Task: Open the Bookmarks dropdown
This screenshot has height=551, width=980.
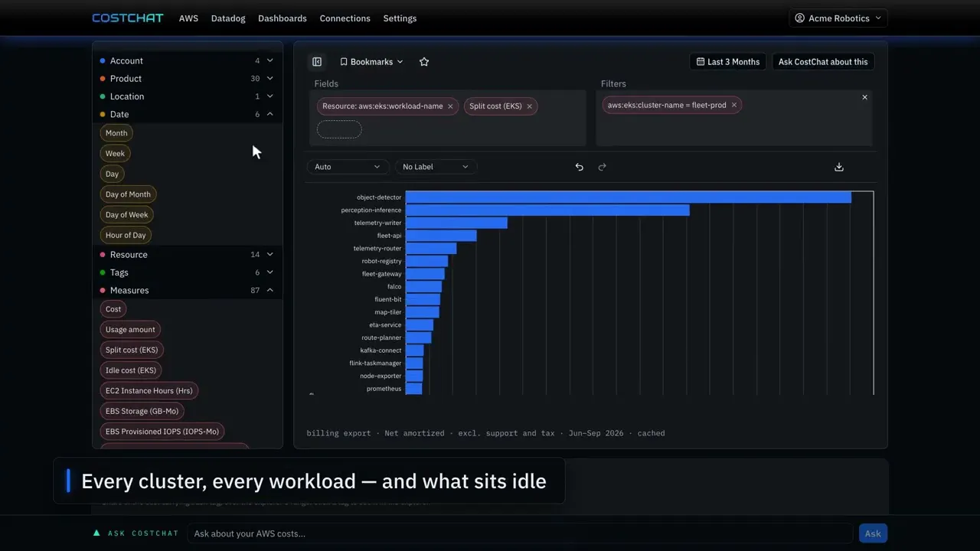Action: (371, 62)
